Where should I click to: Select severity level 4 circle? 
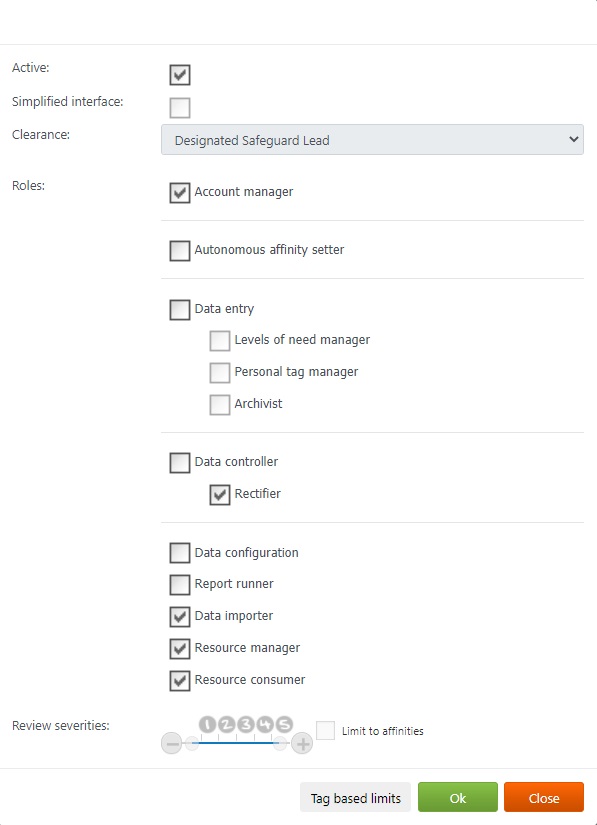pos(265,725)
